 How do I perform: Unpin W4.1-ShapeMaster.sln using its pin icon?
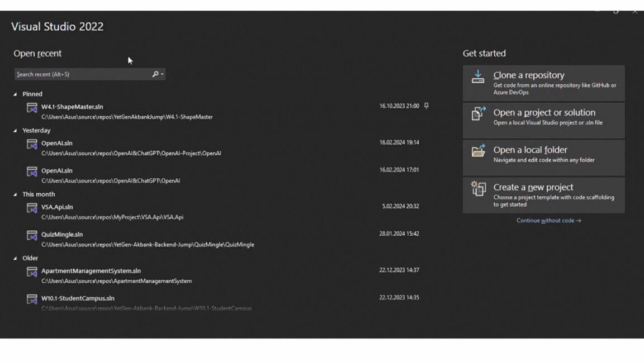pos(427,106)
